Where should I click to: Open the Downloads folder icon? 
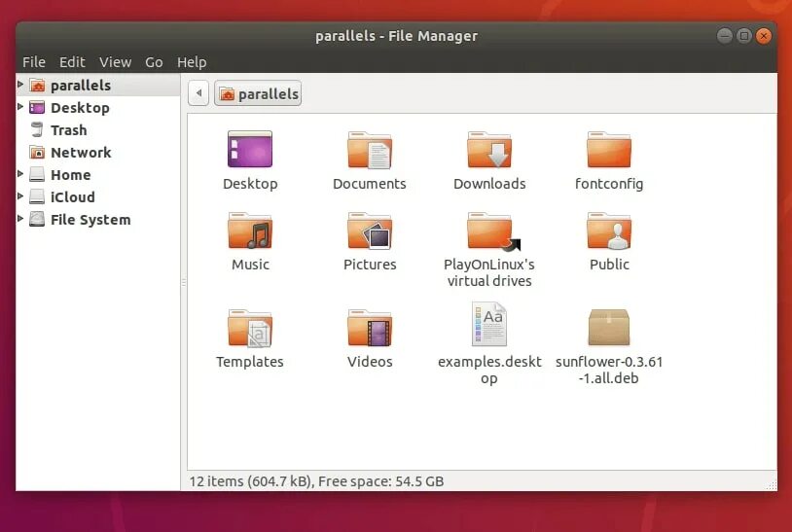coord(489,150)
